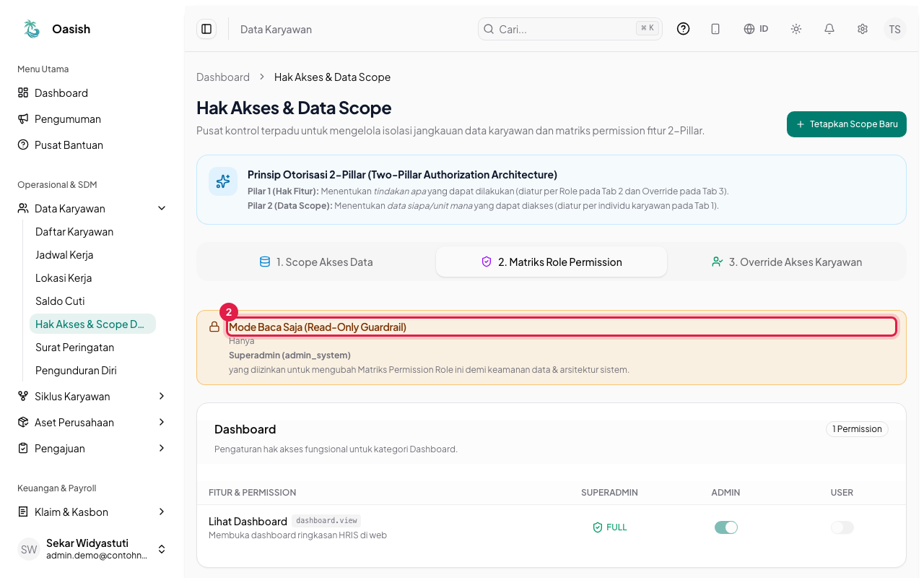
Task: Open settings gear icon in header
Action: click(x=863, y=29)
